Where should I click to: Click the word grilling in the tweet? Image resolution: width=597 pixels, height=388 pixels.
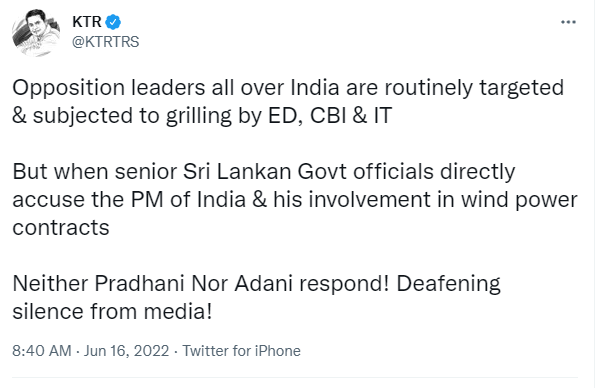(199, 117)
